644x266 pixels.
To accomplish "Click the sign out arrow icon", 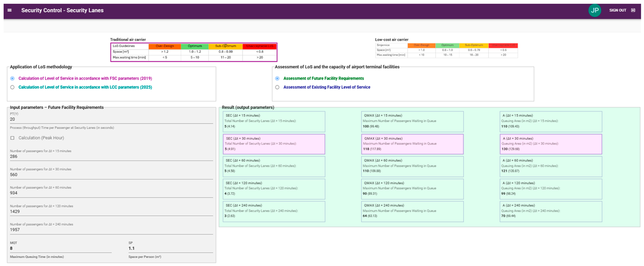I will pyautogui.click(x=633, y=10).
